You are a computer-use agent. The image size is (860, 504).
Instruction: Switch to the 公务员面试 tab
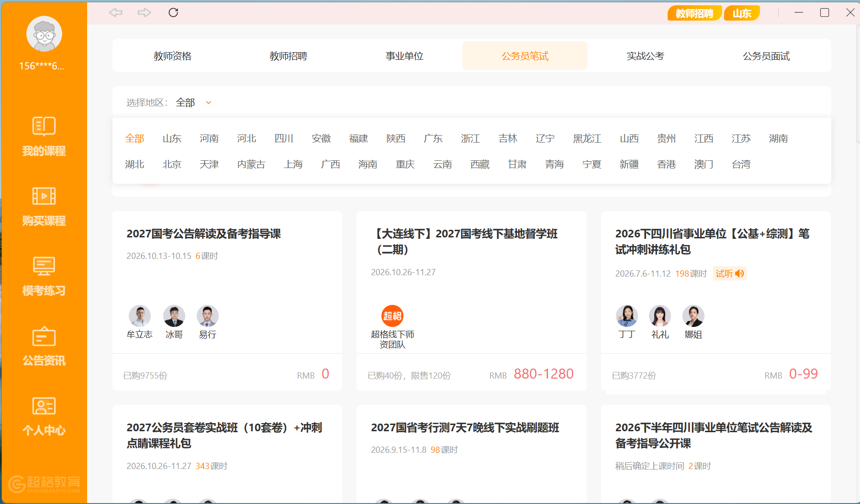pyautogui.click(x=766, y=56)
